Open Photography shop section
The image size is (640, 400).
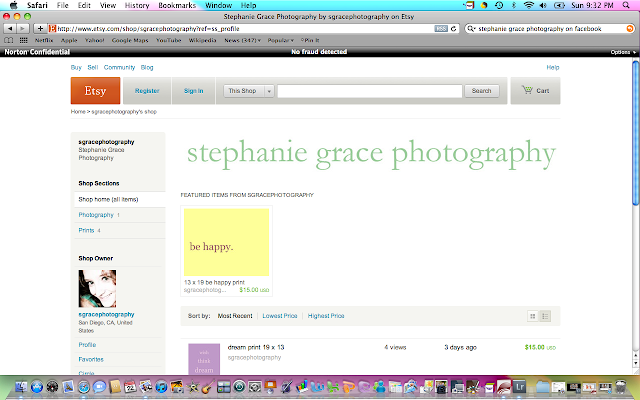coord(96,215)
